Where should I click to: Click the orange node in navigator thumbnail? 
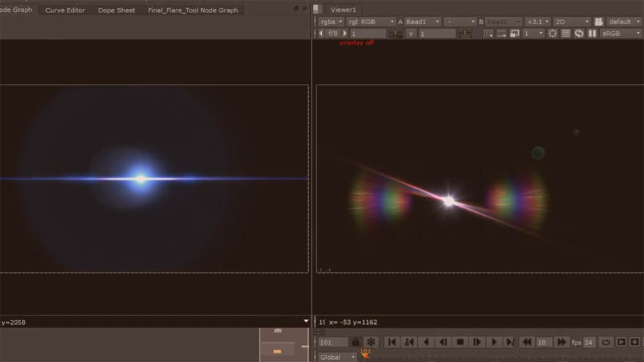[277, 351]
